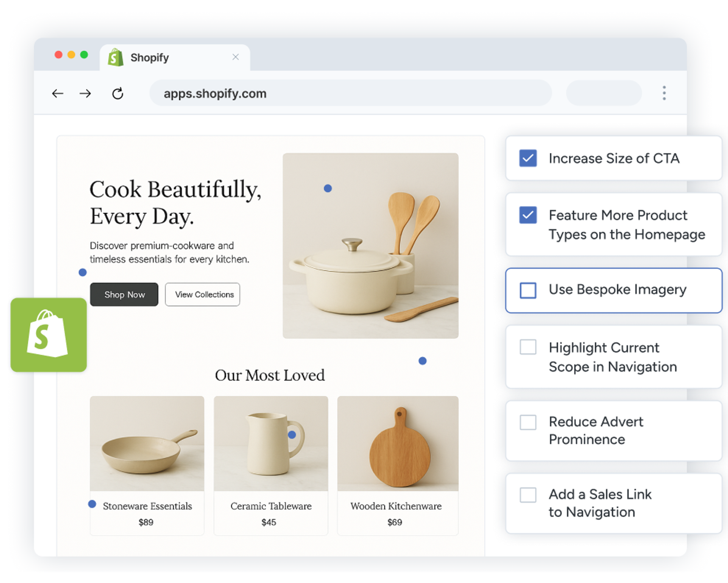
Task: Select the Shopify tab
Action: [x=175, y=57]
